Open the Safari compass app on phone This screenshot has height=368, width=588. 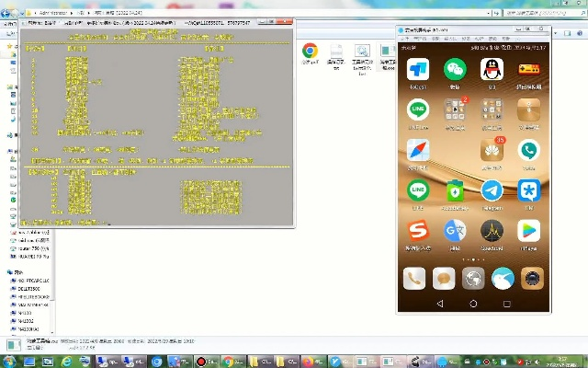point(418,151)
